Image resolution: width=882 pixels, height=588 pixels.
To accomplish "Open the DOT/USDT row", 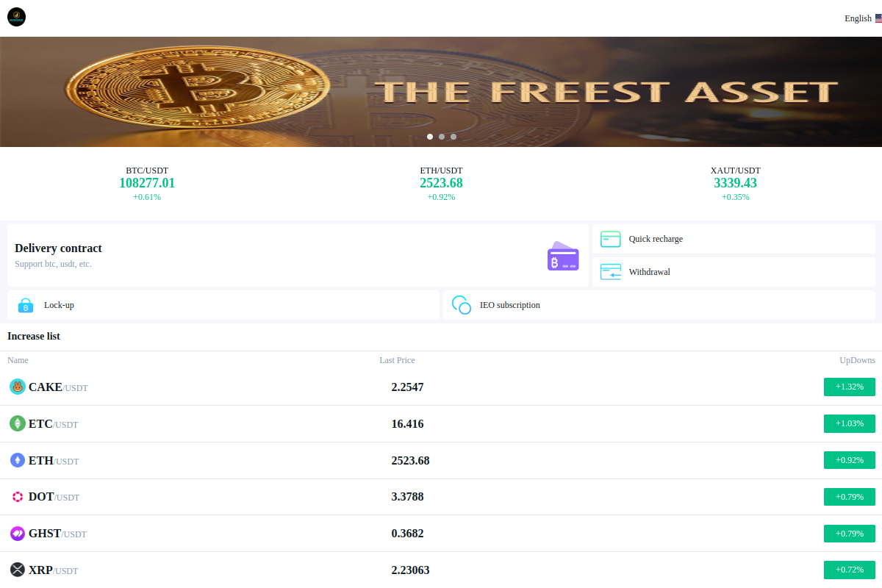I will click(441, 497).
